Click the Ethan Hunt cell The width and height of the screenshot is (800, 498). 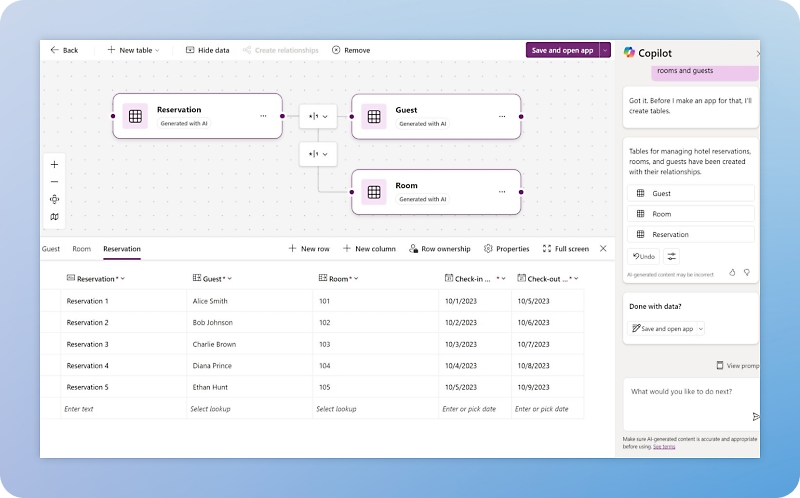click(x=249, y=387)
